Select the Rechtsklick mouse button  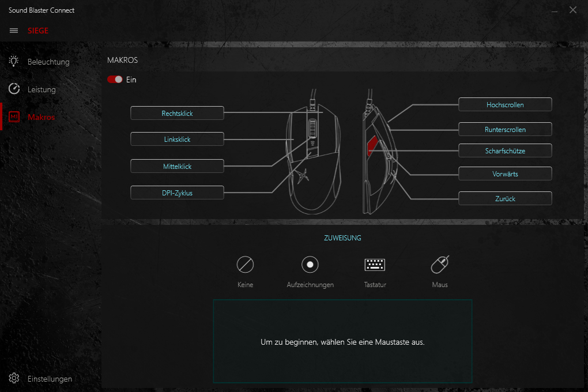(x=177, y=114)
